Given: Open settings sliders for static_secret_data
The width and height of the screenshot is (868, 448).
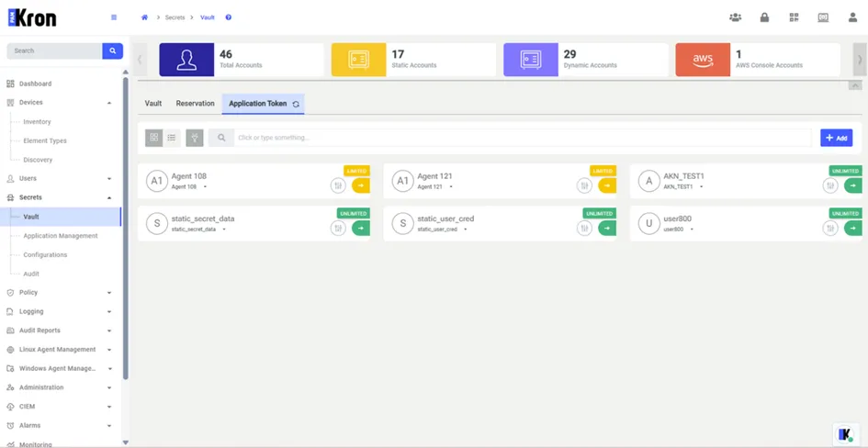Looking at the screenshot, I should click(x=338, y=228).
